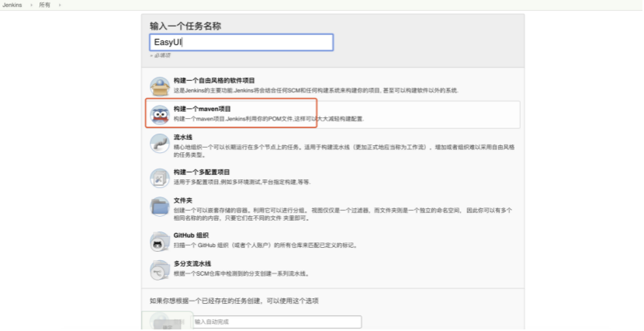Select the 流水线 title

(183, 138)
